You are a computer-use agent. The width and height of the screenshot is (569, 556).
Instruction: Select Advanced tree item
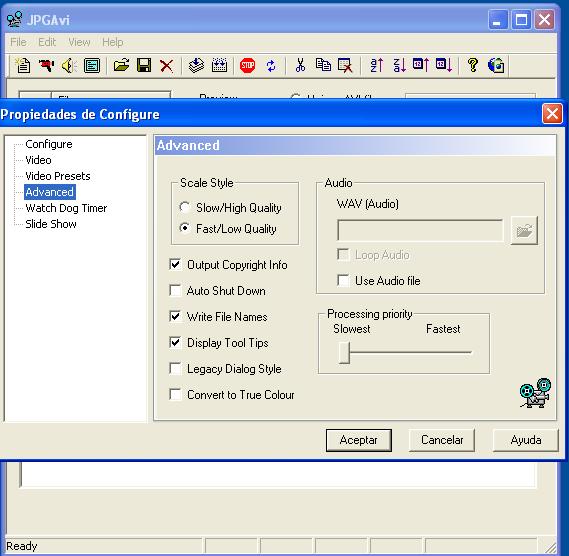tap(50, 192)
